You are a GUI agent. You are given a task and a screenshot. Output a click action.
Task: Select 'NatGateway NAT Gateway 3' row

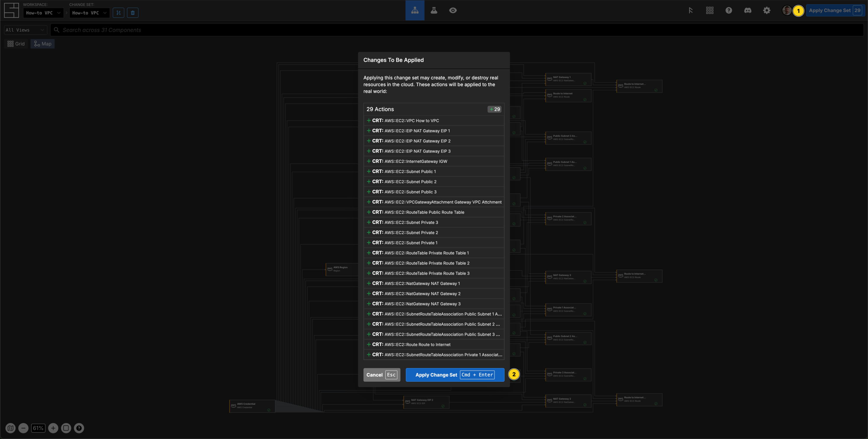[434, 304]
